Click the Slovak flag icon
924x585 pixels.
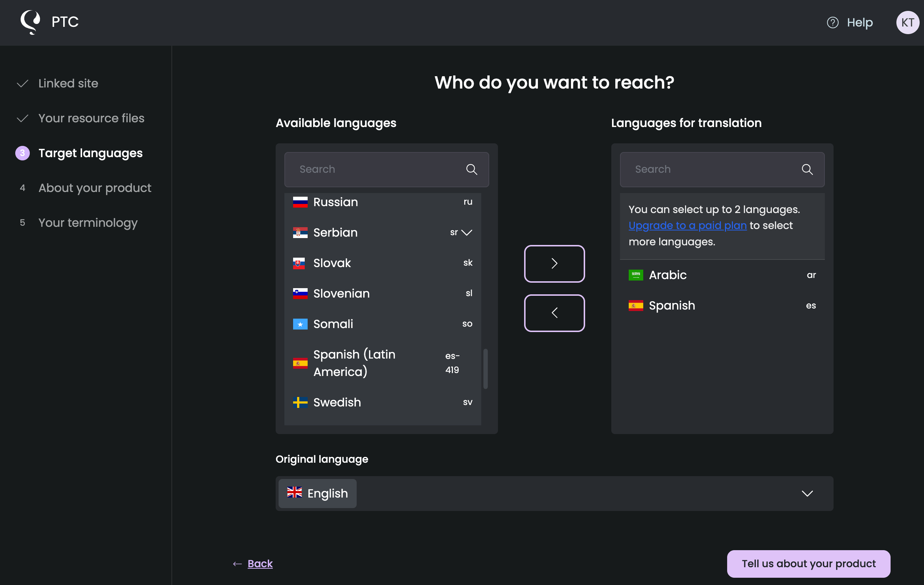pyautogui.click(x=299, y=263)
